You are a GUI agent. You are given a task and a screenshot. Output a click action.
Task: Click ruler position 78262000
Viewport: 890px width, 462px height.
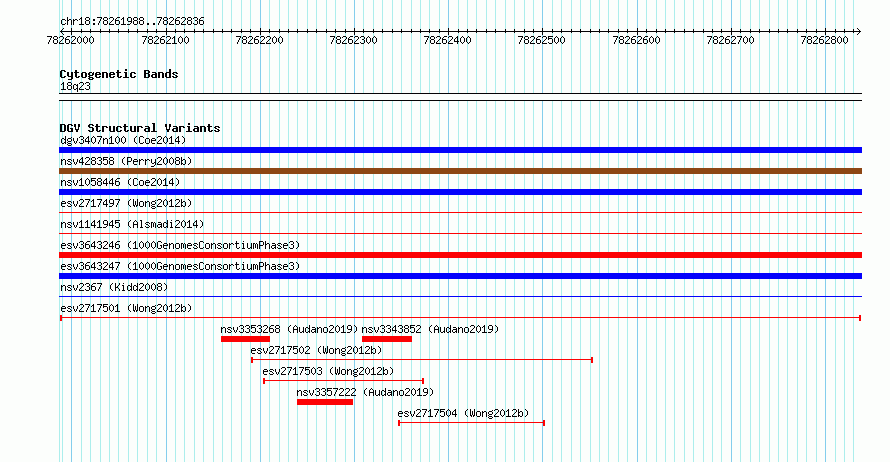click(71, 40)
